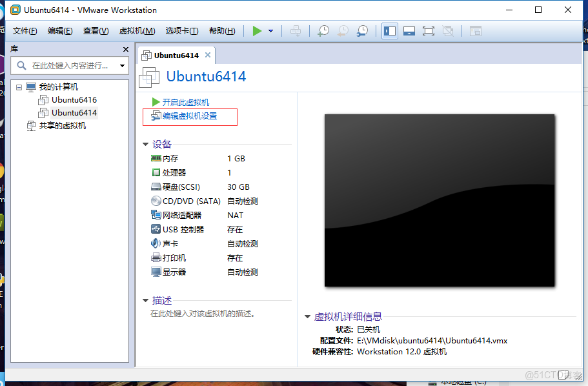This screenshot has width=588, height=386.
Task: Toggle the library panel visibility icon
Action: [x=390, y=30]
